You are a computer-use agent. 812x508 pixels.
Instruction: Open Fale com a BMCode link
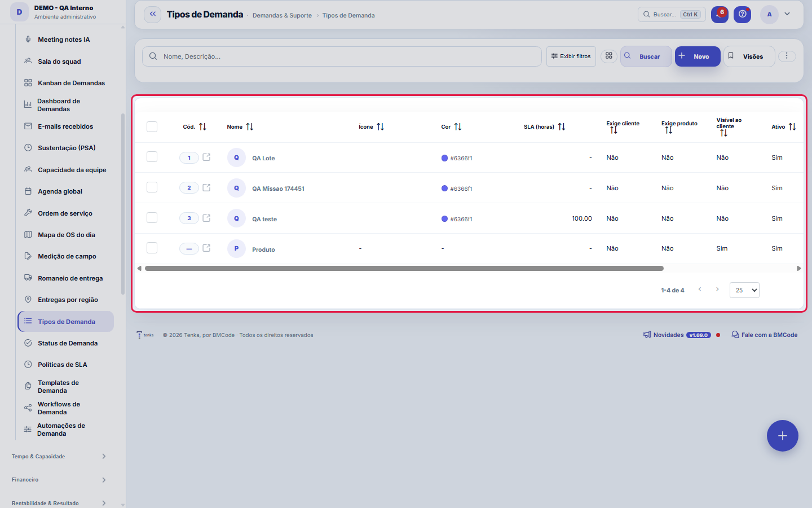point(765,335)
